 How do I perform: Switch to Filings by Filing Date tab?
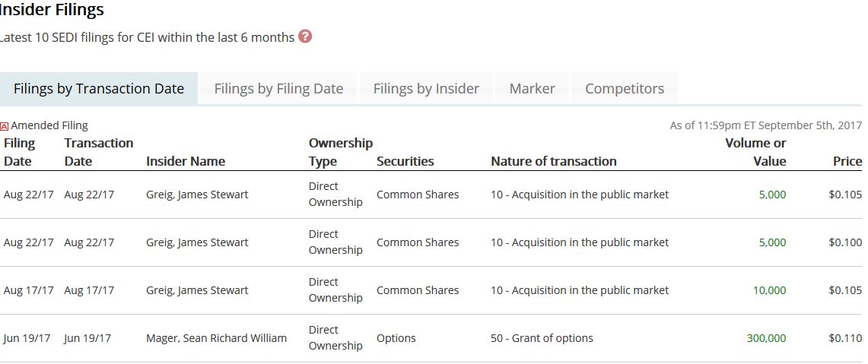(278, 89)
